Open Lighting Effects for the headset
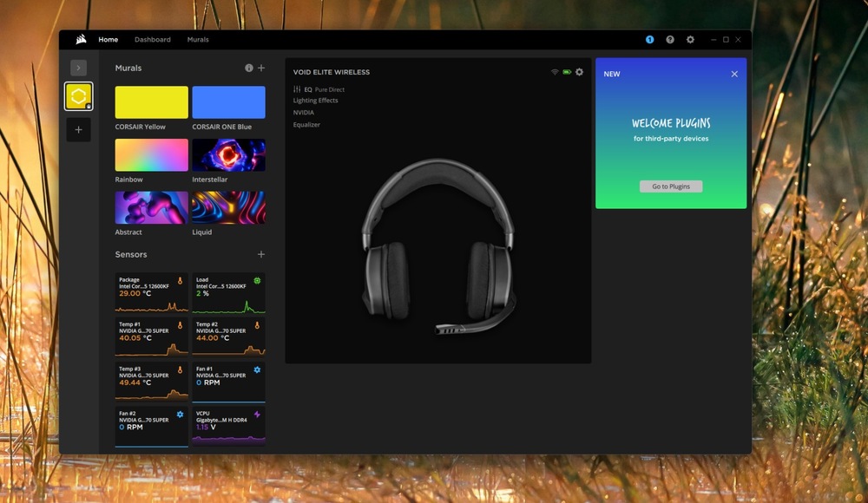868x503 pixels. coord(316,100)
